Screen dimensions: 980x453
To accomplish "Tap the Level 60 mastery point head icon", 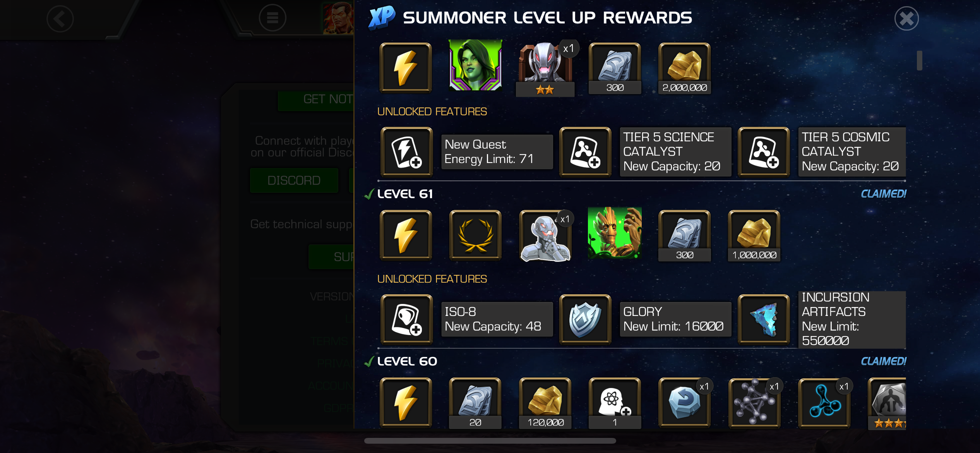I will 615,403.
